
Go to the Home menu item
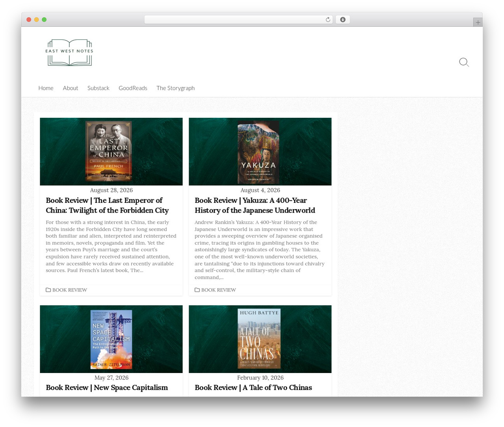click(46, 88)
